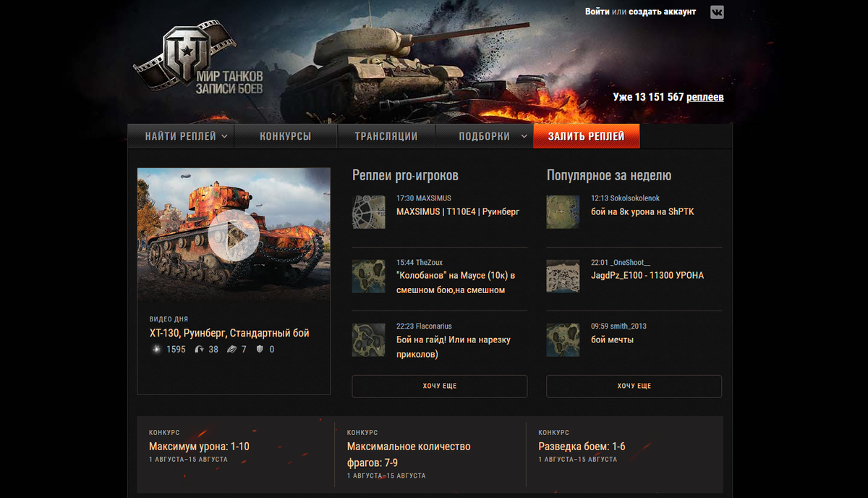
Task: Click the 17:30 MAXSIMUS author line
Action: (x=424, y=198)
